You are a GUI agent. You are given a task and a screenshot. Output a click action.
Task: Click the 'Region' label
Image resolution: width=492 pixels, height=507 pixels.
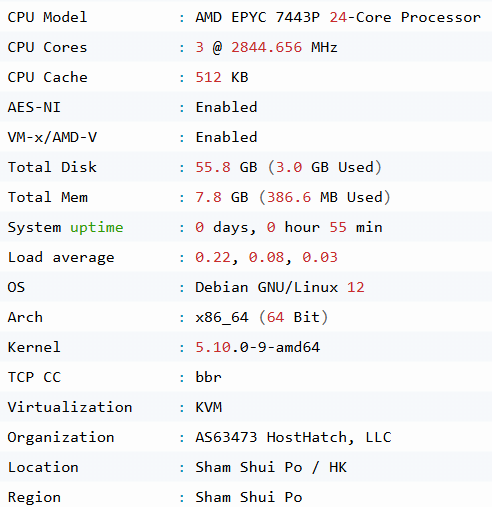click(x=34, y=498)
